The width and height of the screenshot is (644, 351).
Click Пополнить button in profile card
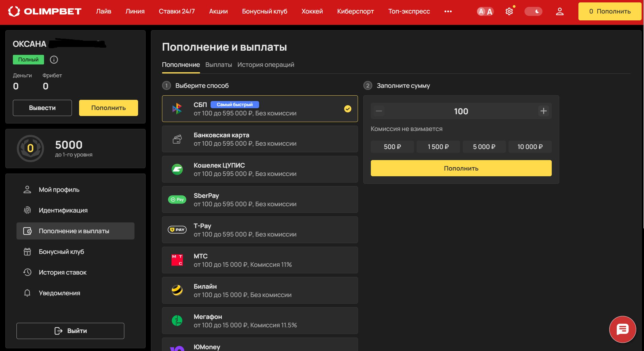[x=108, y=108]
